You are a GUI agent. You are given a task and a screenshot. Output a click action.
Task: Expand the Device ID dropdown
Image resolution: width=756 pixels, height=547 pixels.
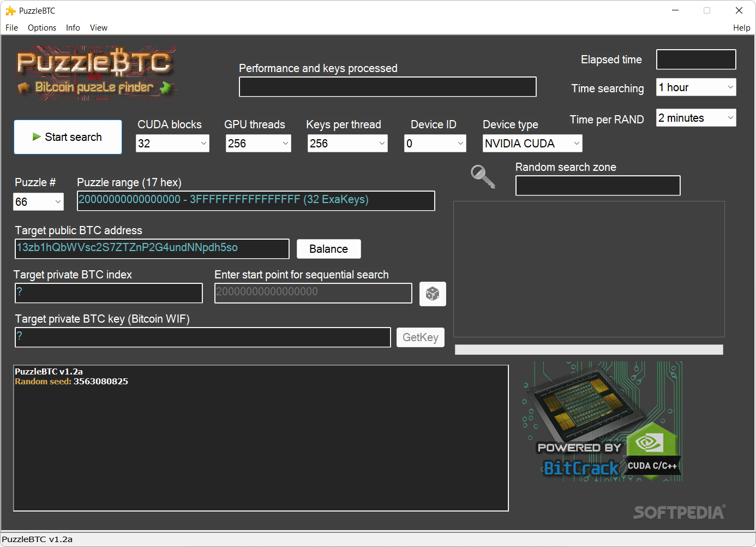click(x=435, y=144)
